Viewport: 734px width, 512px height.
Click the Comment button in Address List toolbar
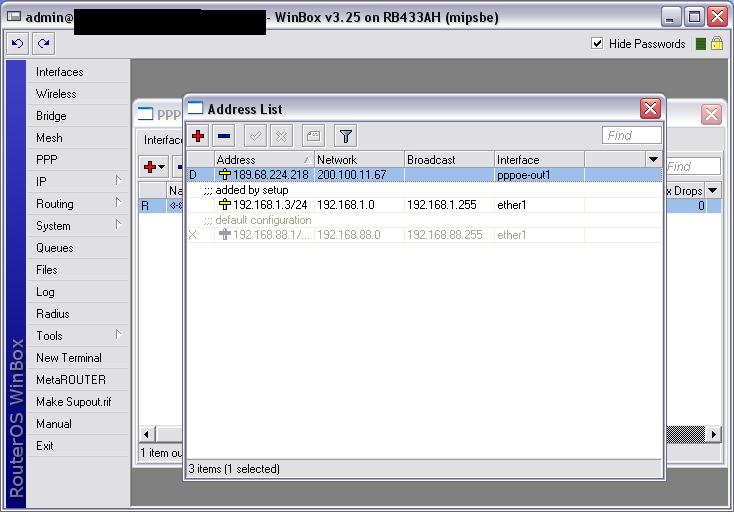coord(313,136)
